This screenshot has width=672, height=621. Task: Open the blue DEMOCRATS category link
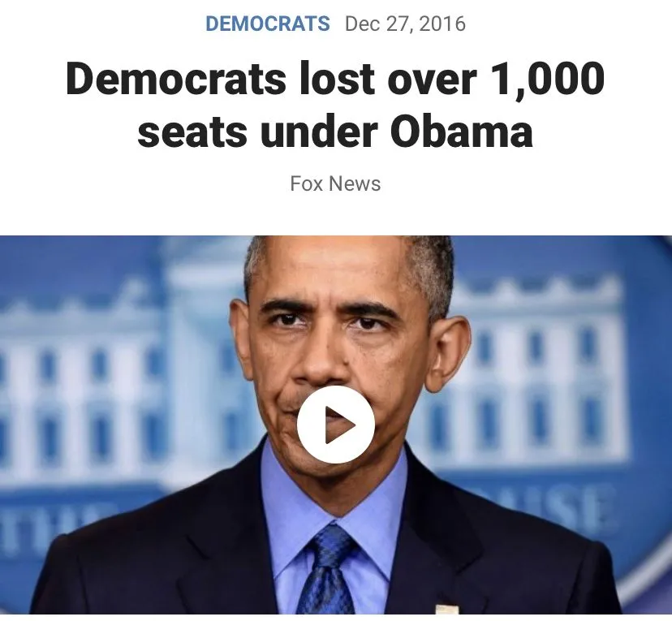(268, 24)
